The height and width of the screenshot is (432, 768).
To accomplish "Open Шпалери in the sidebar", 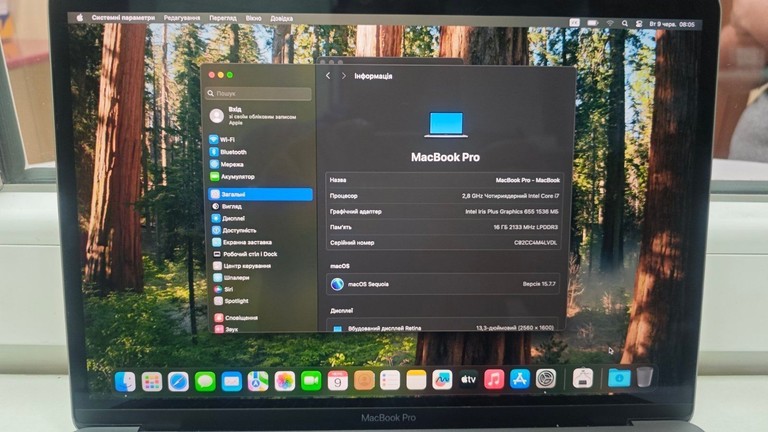I will click(x=231, y=278).
